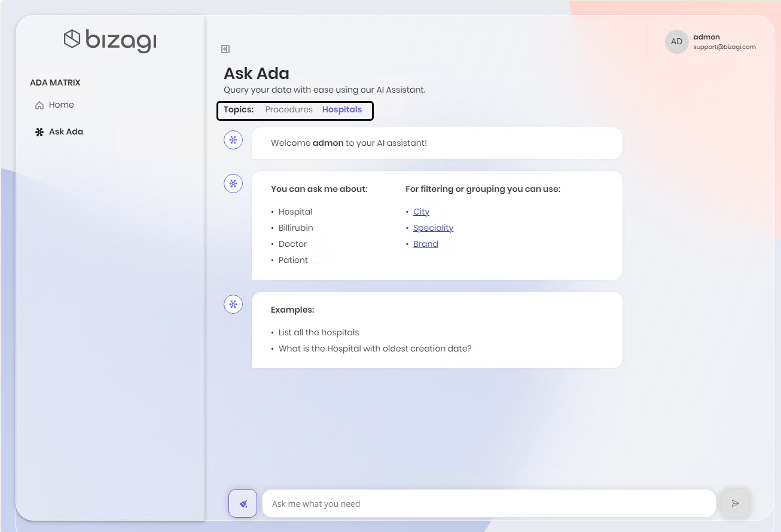Image resolution: width=781 pixels, height=532 pixels.
Task: Open the admon user name
Action: click(707, 37)
